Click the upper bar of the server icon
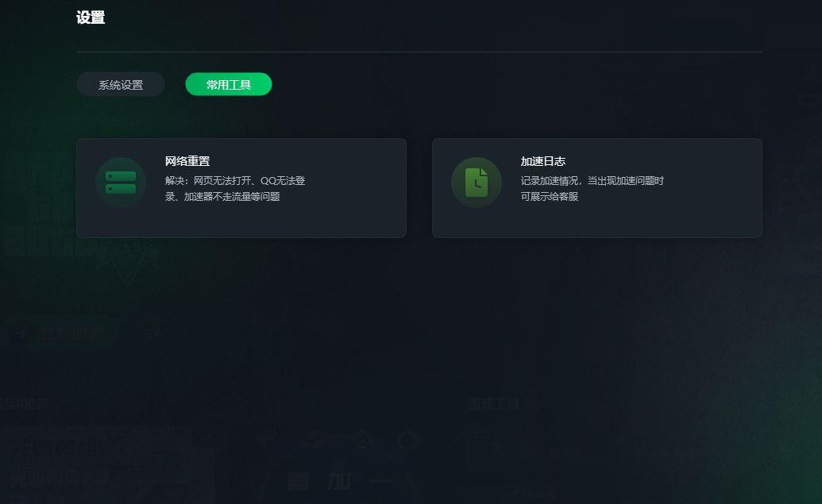This screenshot has height=504, width=822. tap(121, 176)
